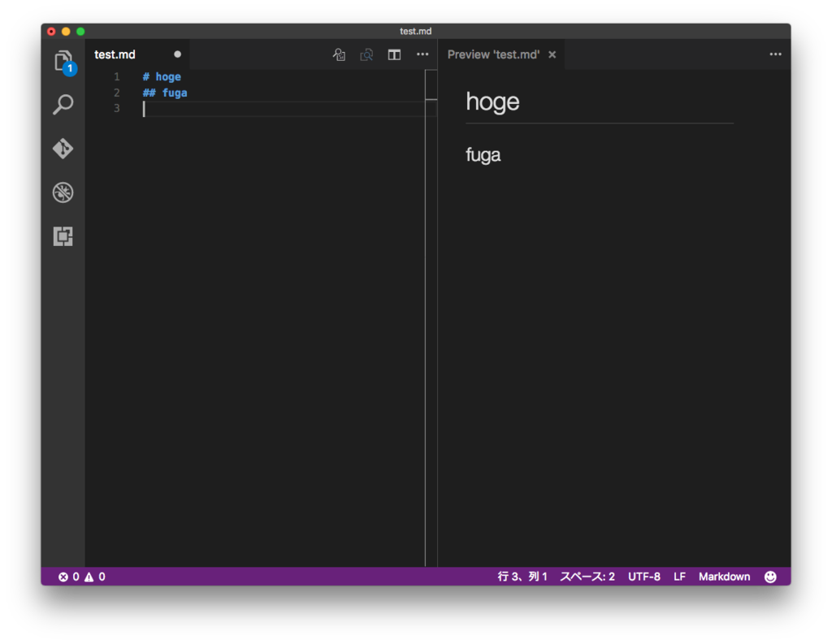Image resolution: width=832 pixels, height=644 pixels.
Task: Click the yellow minimize window button
Action: click(66, 32)
